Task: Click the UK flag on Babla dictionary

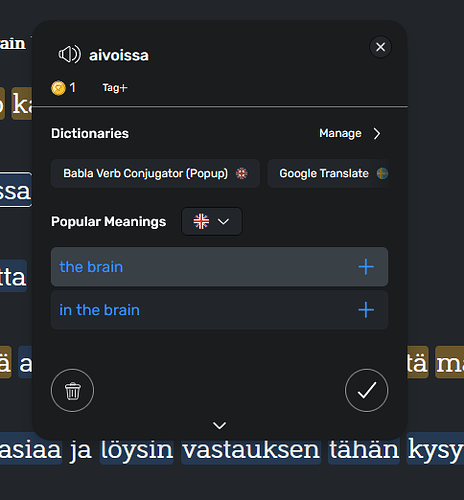Action: coord(241,173)
